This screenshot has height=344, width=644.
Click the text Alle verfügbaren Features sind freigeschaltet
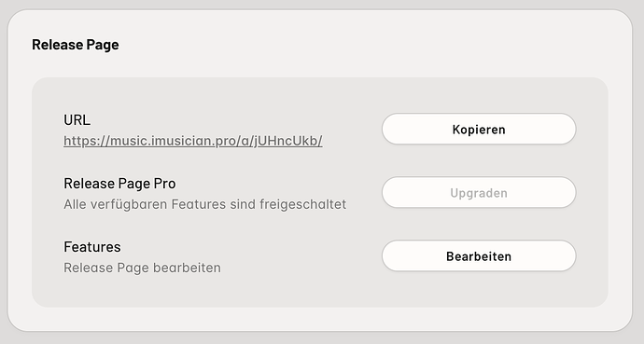(x=205, y=204)
